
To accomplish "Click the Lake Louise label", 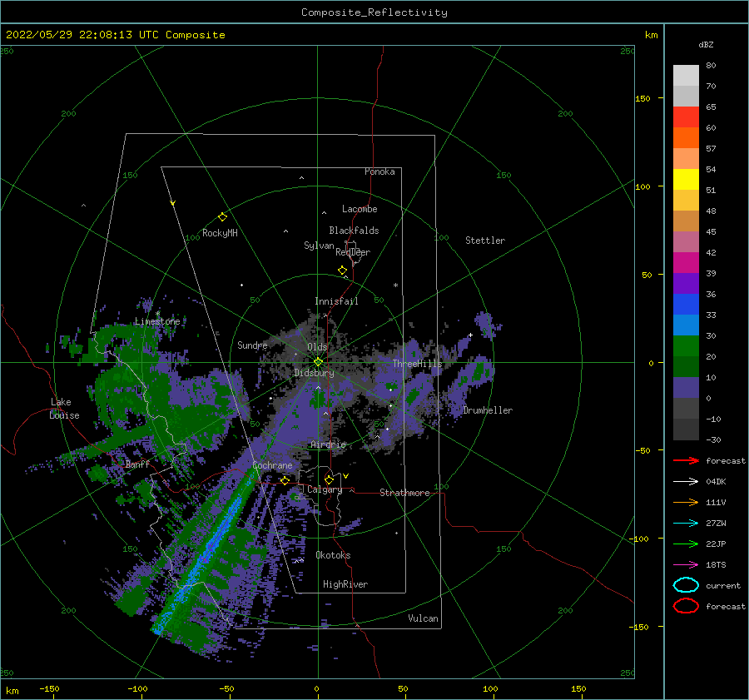I will pos(64,409).
